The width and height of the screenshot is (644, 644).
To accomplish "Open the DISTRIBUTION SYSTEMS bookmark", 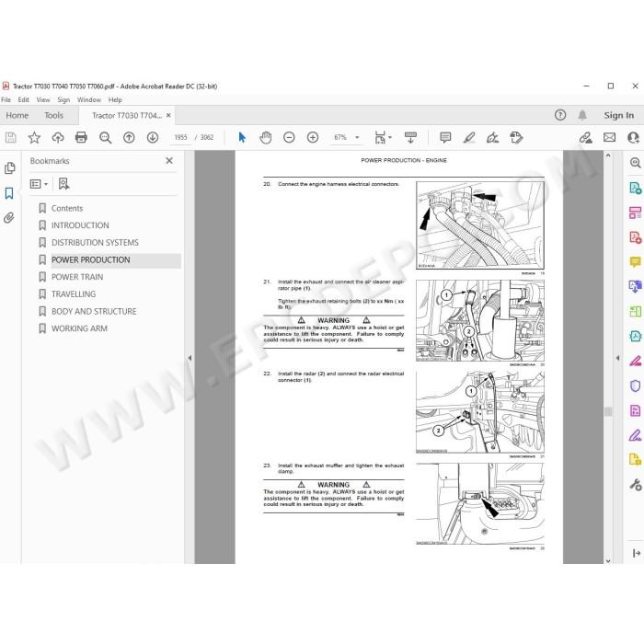I will coord(95,243).
